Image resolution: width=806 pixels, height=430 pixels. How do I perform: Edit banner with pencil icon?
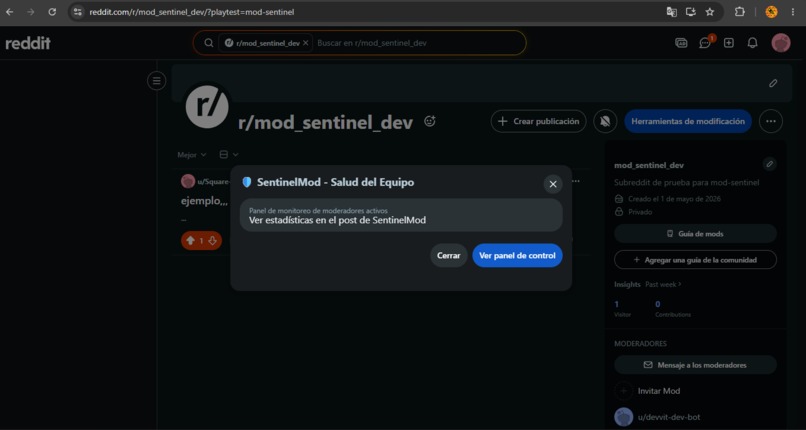(773, 83)
